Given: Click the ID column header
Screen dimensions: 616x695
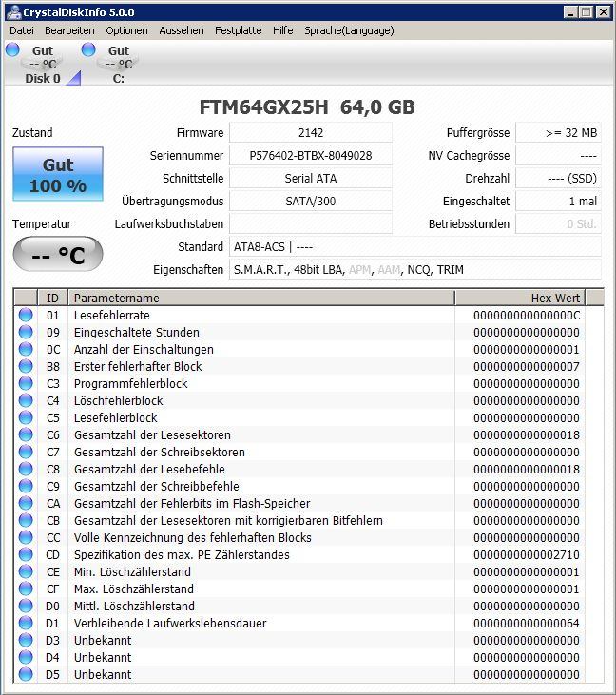Looking at the screenshot, I should tap(52, 298).
